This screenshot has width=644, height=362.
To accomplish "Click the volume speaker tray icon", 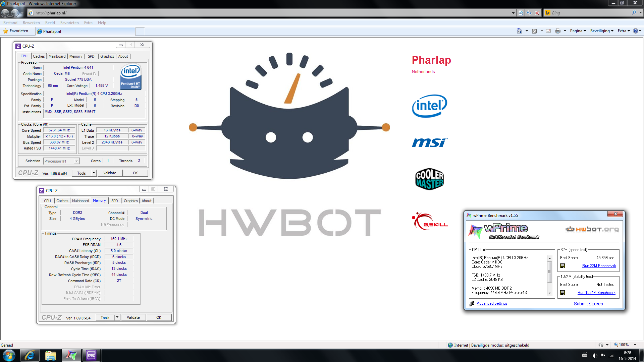I will coord(595,356).
